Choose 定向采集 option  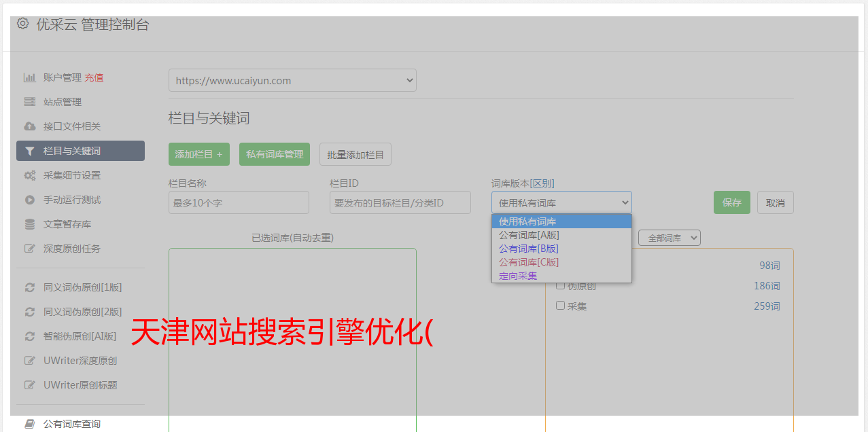[561, 276]
